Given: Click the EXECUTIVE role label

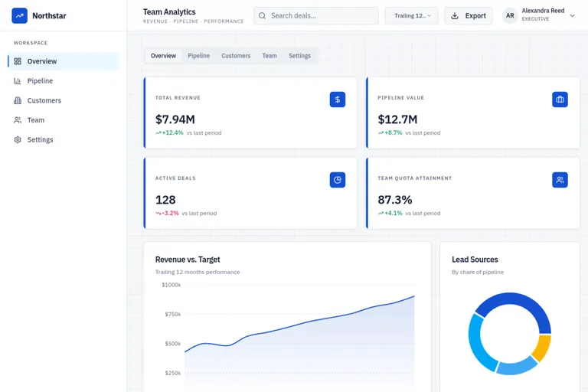Looking at the screenshot, I should click(x=535, y=18).
